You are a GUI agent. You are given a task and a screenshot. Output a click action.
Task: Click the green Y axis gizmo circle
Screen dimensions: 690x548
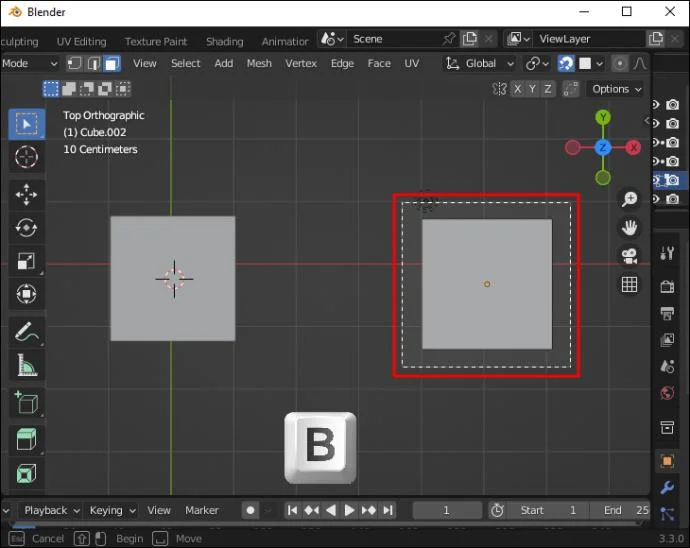[603, 117]
